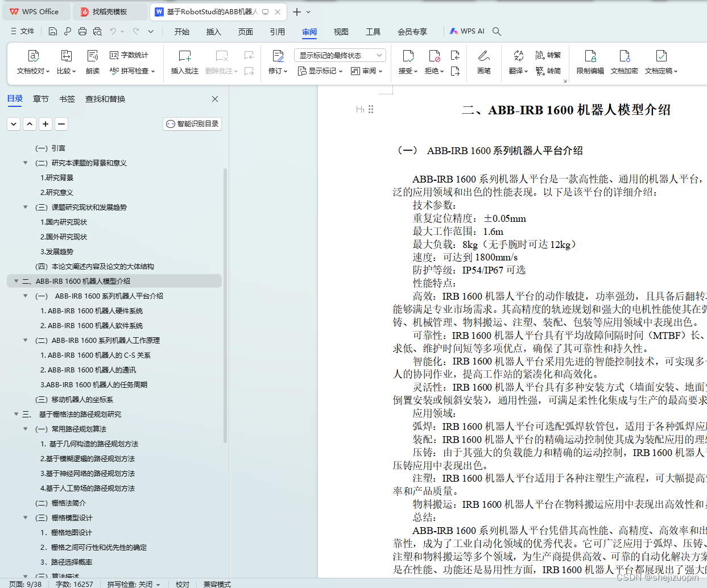The height and width of the screenshot is (588, 707).
Task: Select the 画笔 pen tool
Action: point(484,63)
